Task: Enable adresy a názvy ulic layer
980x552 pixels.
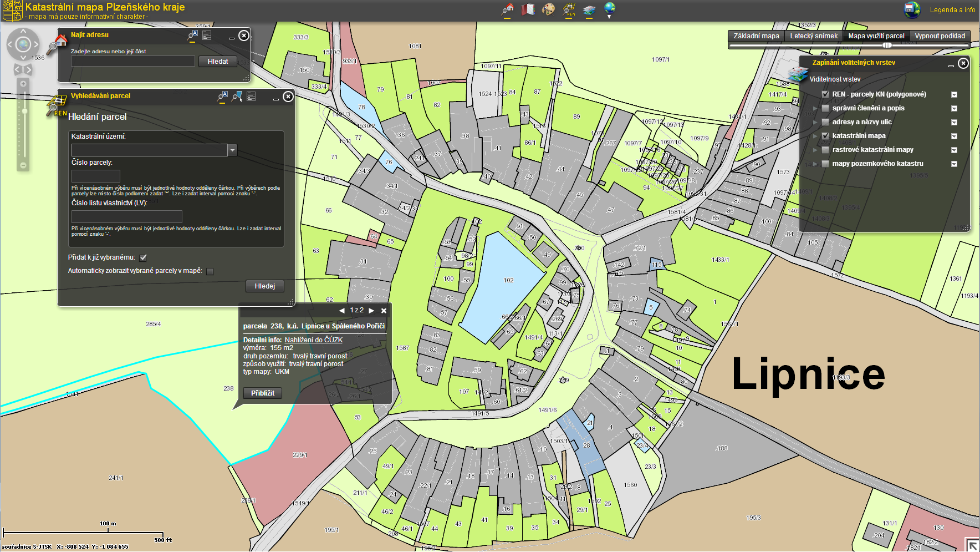Action: 825,122
